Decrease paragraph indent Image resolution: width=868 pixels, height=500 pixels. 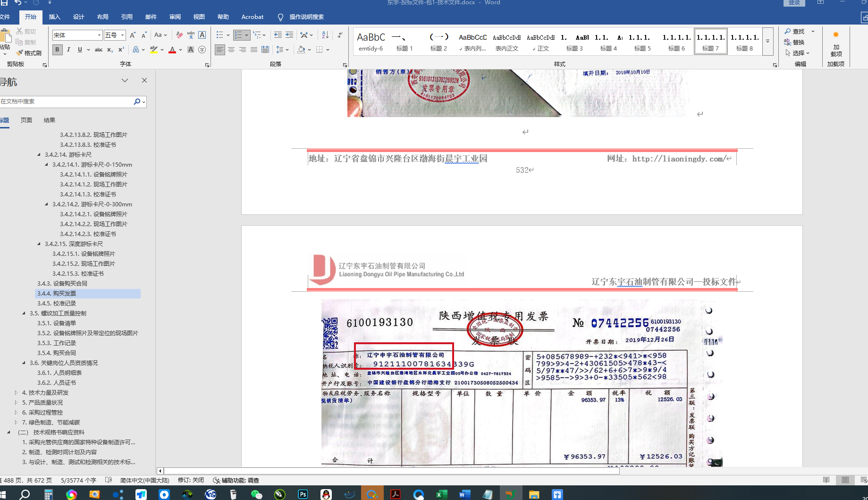pos(278,35)
